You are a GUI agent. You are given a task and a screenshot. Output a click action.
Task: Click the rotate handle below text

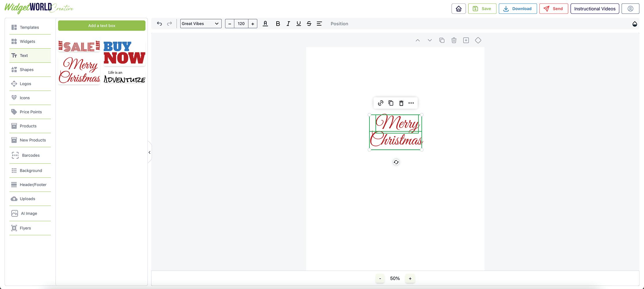[x=396, y=162]
